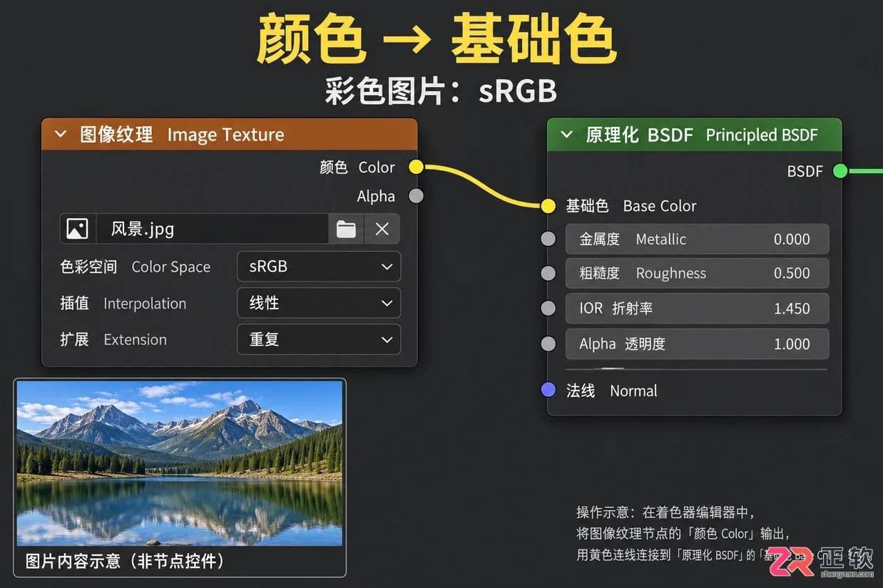Collapse the Image Texture node header chevron

[61, 134]
